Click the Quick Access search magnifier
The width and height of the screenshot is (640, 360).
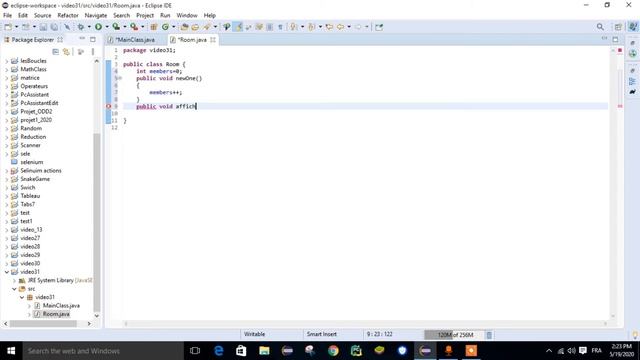pos(600,27)
